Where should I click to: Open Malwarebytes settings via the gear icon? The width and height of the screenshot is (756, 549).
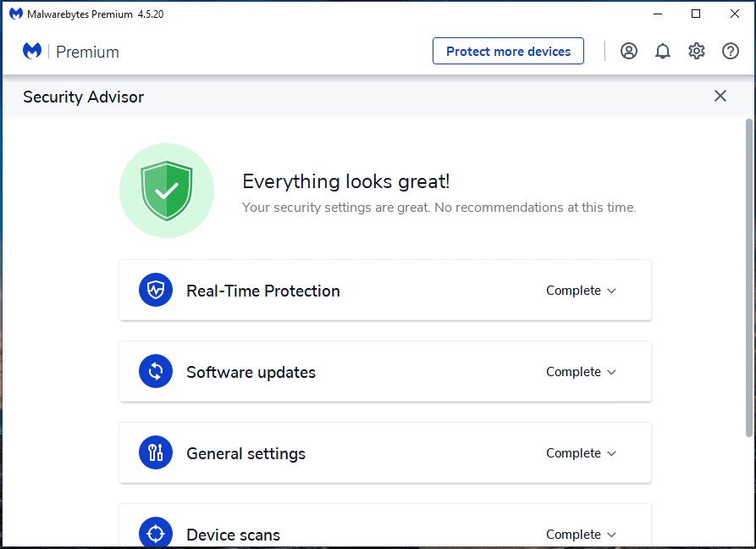coord(696,51)
